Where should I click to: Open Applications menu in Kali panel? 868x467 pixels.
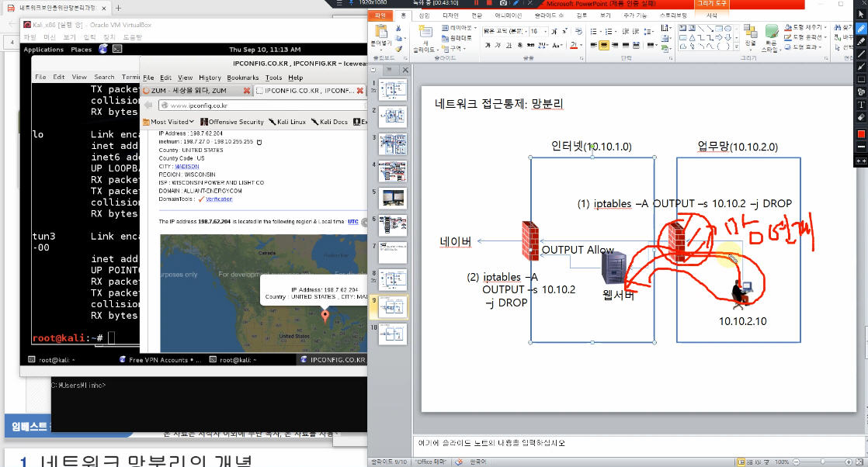43,49
